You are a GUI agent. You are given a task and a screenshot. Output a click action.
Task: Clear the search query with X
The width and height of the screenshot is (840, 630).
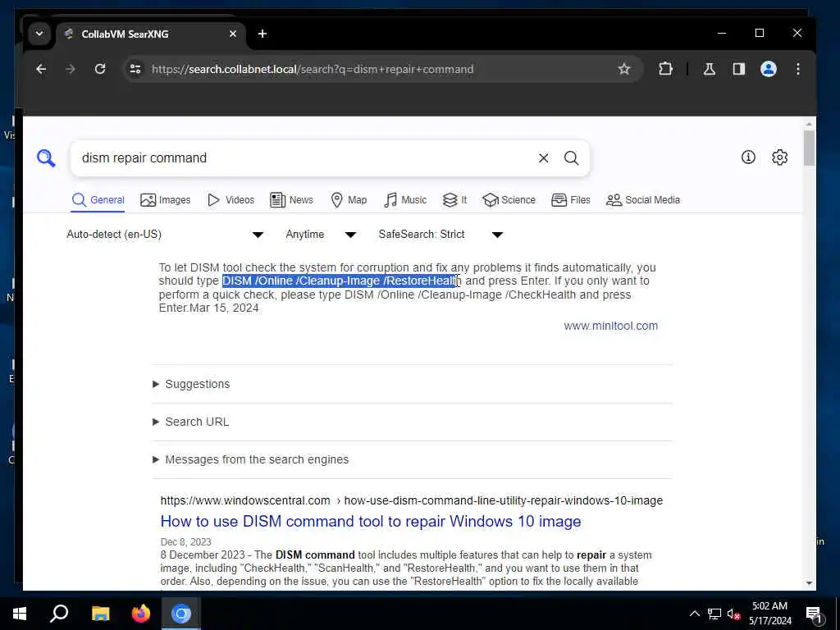click(x=543, y=158)
